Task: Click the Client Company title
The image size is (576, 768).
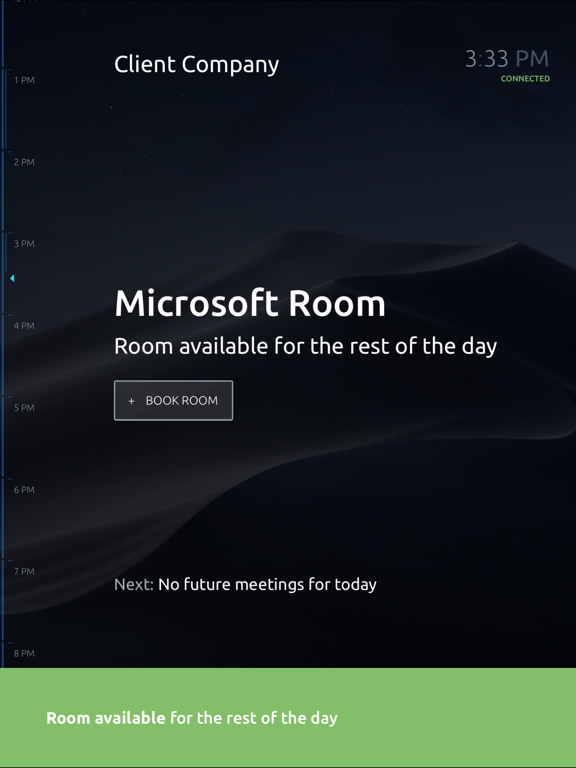Action: tap(196, 65)
